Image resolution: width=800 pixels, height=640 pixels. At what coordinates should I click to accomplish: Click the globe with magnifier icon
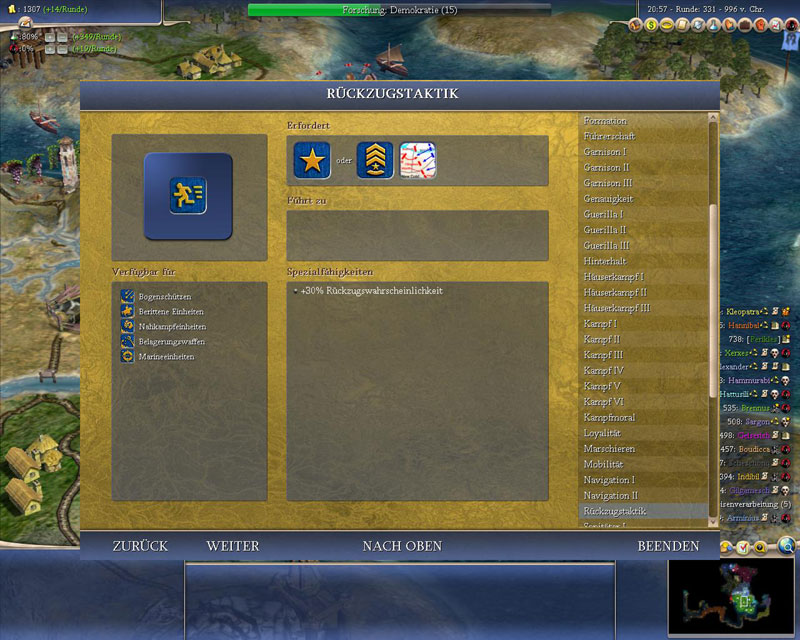(786, 546)
